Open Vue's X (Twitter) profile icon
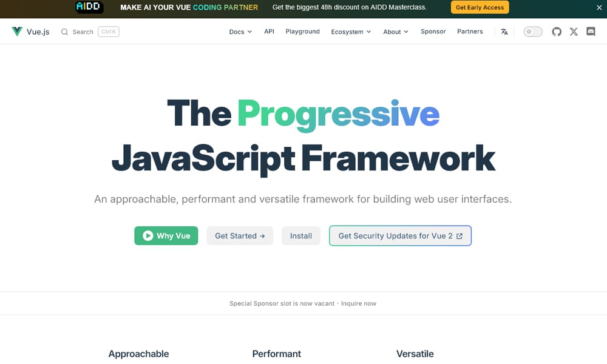Viewport: 607px width, 364px height. (574, 31)
